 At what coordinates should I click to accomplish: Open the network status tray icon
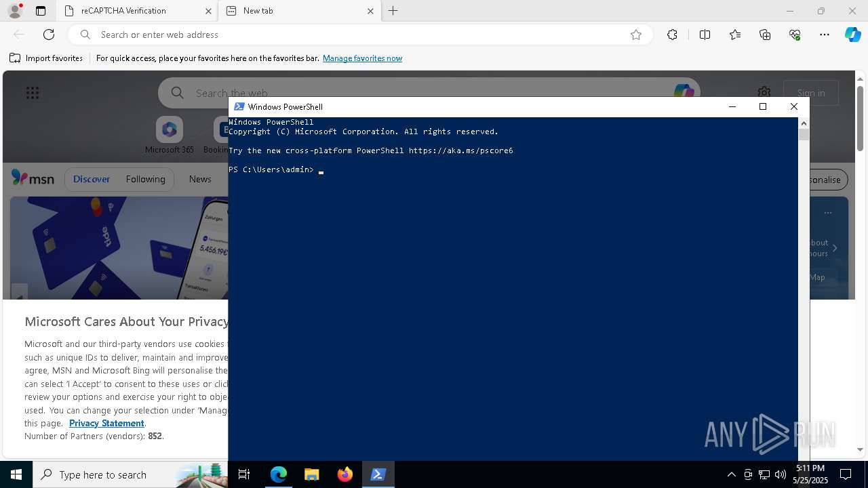point(764,474)
